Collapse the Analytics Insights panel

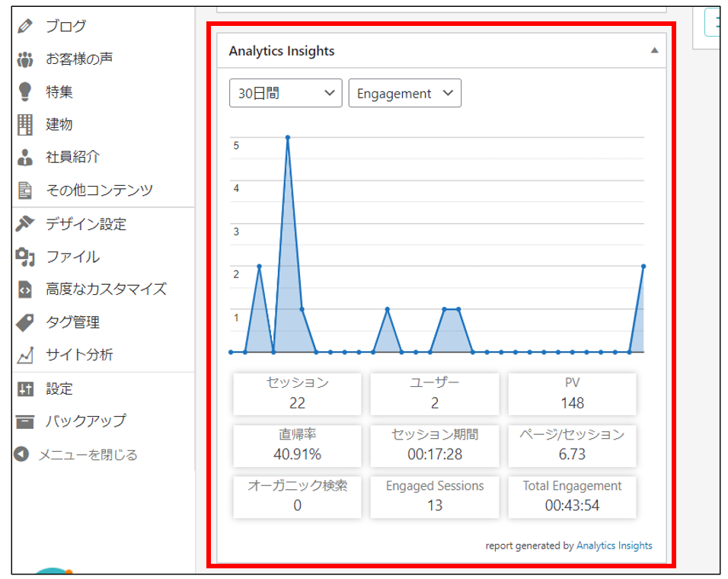(653, 51)
